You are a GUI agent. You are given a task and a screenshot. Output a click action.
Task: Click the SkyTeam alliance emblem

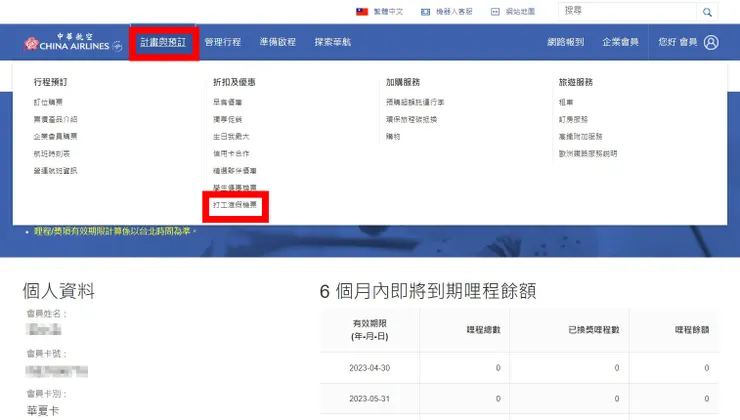pos(117,46)
